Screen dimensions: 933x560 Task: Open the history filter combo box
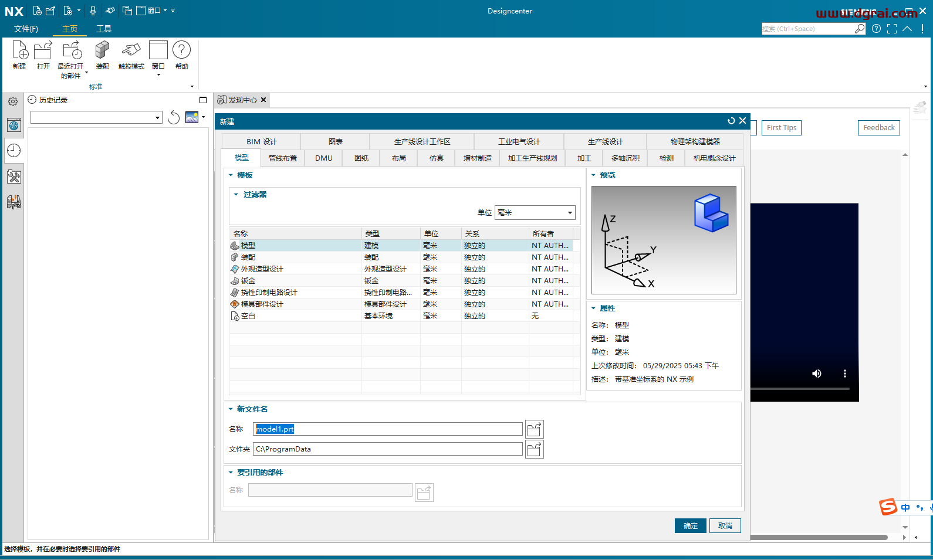click(96, 117)
